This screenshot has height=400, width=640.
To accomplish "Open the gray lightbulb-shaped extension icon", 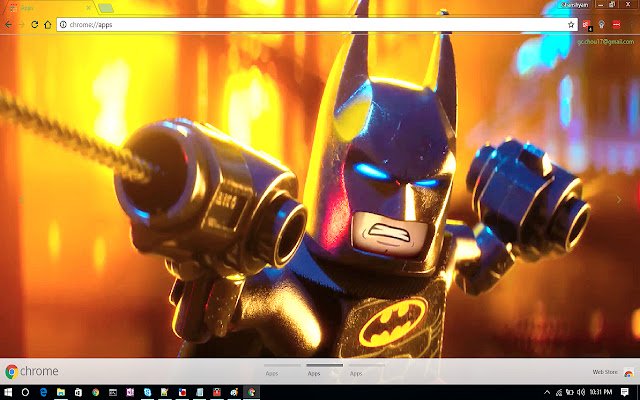I will (x=601, y=24).
